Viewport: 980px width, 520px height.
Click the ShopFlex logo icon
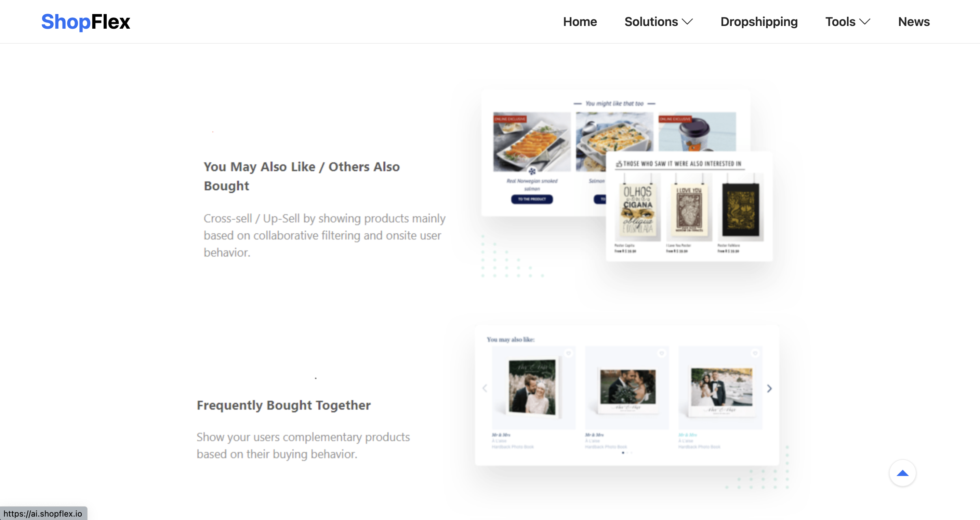pos(87,22)
